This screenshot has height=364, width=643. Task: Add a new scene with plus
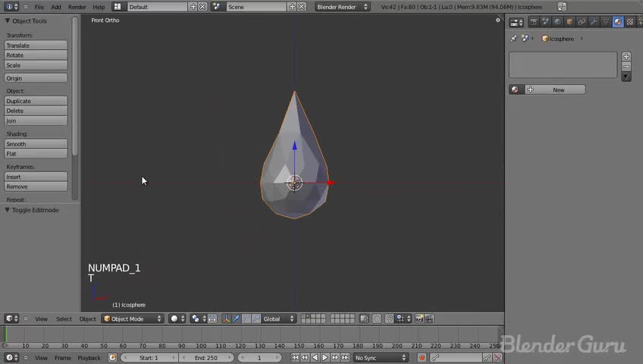292,7
